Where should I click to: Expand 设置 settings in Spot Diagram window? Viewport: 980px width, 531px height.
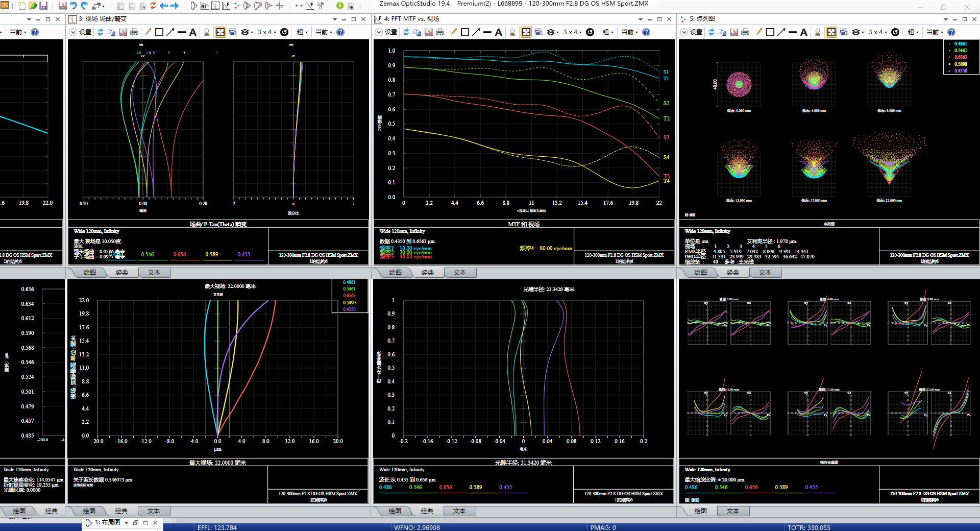(692, 32)
